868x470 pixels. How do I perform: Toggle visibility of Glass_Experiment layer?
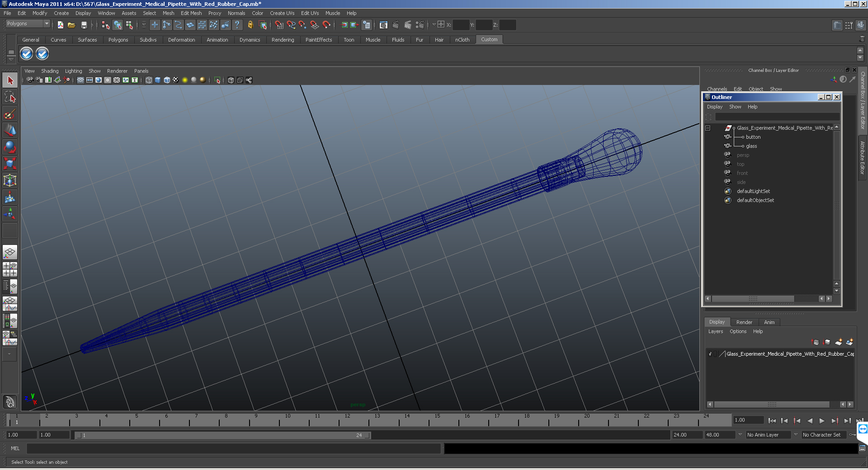710,354
